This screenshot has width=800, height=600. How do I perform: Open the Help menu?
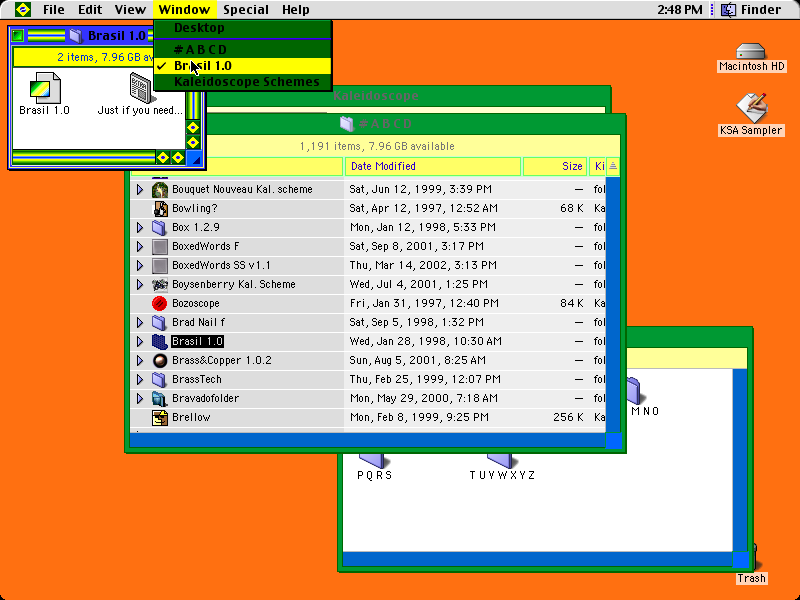click(295, 10)
